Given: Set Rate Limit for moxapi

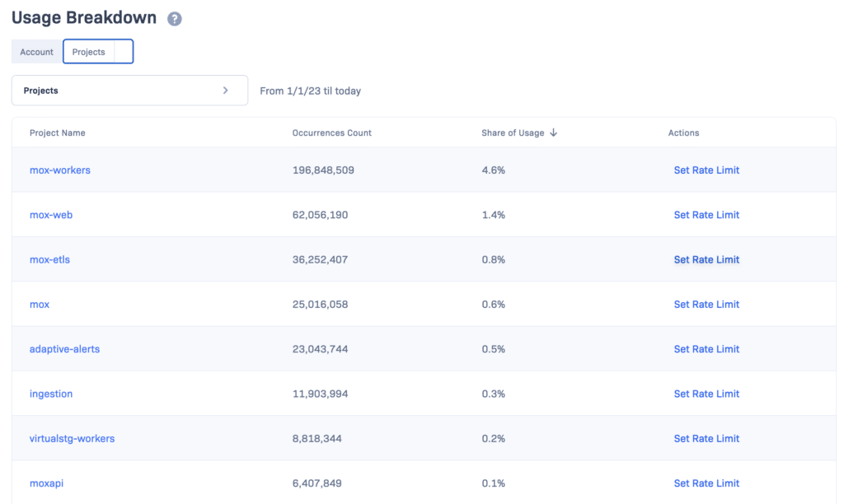Looking at the screenshot, I should coord(706,483).
